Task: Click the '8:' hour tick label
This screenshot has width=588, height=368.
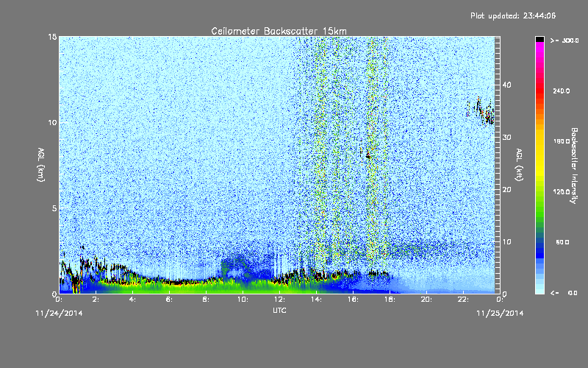Action: pyautogui.click(x=206, y=300)
